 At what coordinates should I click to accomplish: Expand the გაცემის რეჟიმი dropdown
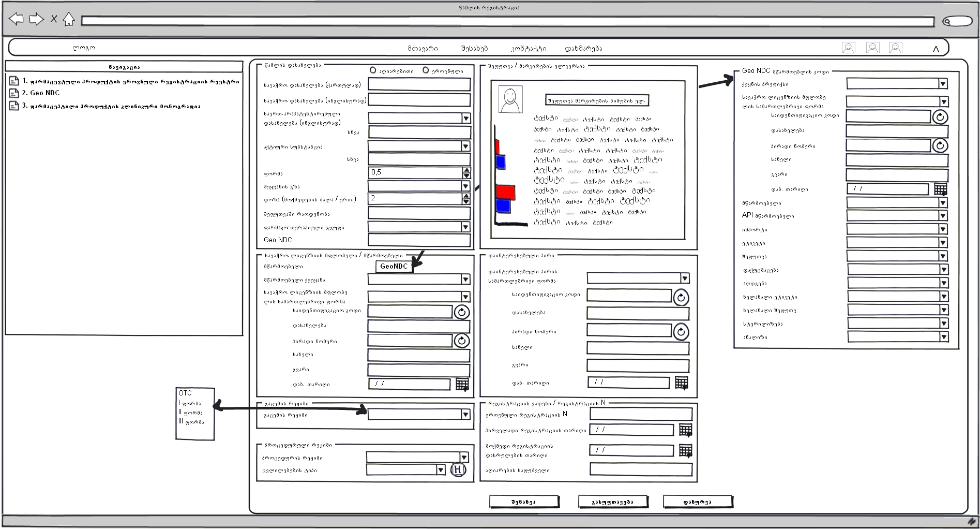click(x=465, y=414)
